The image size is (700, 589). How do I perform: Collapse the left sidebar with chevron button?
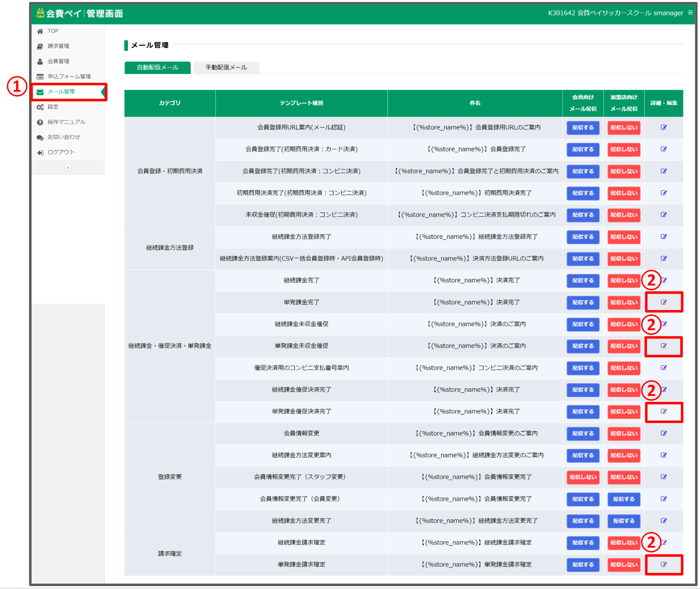(x=68, y=167)
